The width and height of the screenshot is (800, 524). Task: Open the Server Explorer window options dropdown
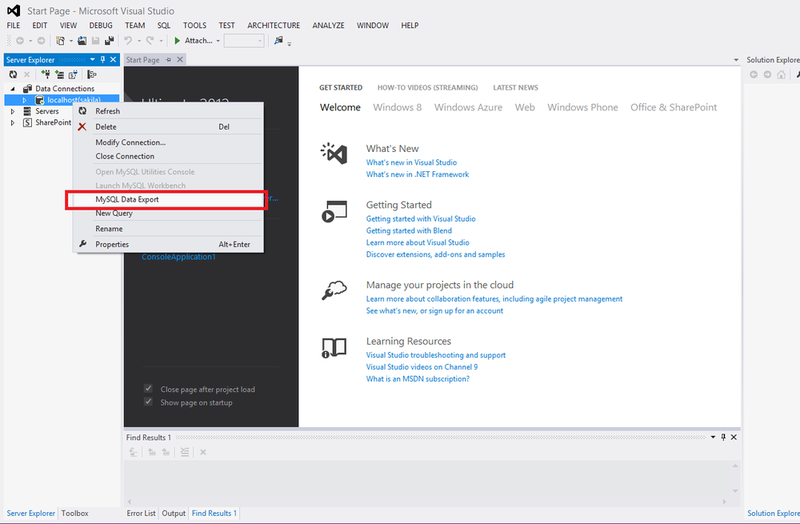pyautogui.click(x=92, y=60)
